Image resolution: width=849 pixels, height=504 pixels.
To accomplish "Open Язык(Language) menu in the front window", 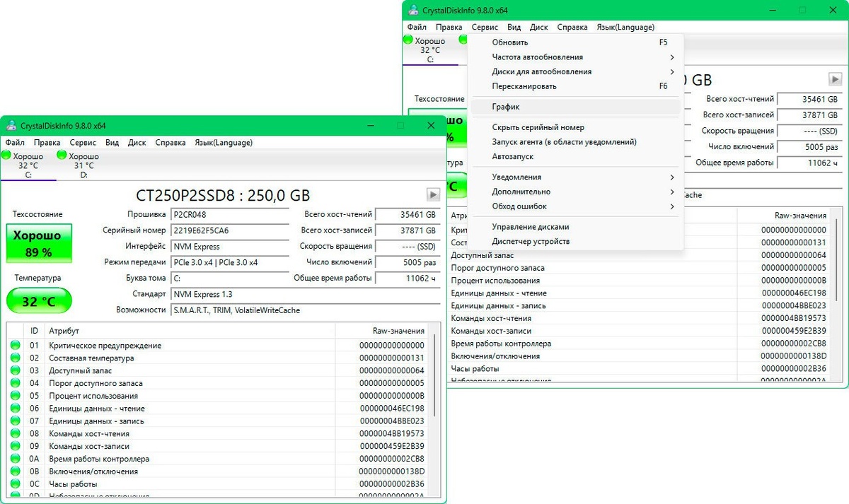I will point(224,142).
